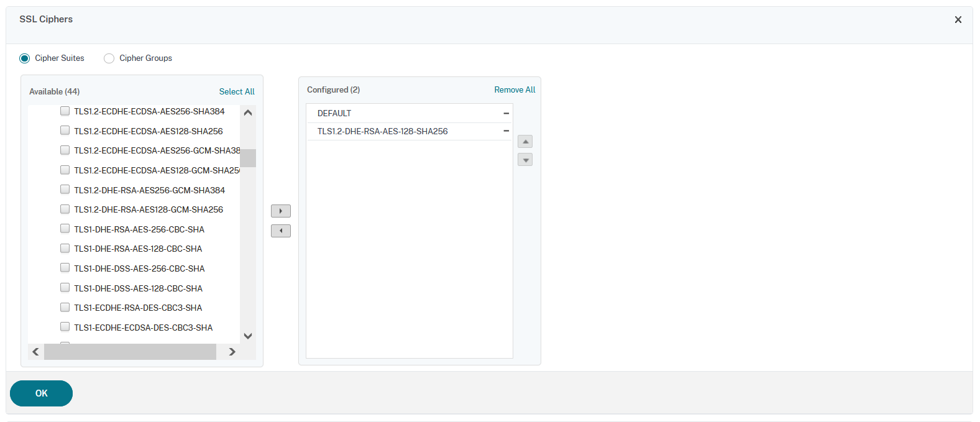
Task: Check TLS1-DHE-RSA-AES-256-CBC-SHA cipher
Action: (65, 229)
